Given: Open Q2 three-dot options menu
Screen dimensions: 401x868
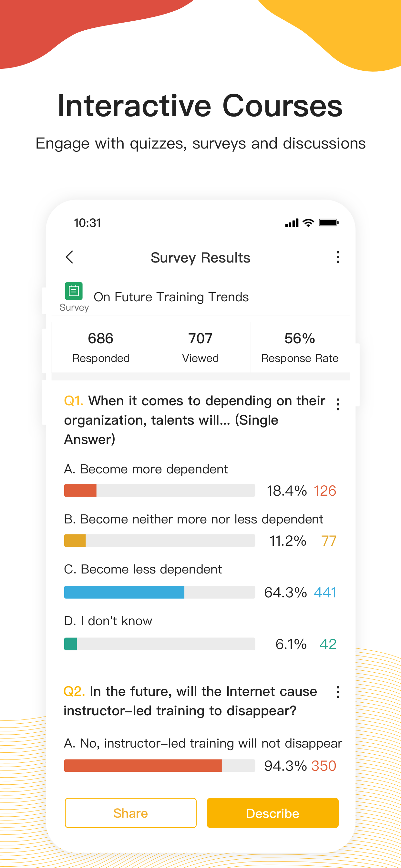Looking at the screenshot, I should pos(338,692).
